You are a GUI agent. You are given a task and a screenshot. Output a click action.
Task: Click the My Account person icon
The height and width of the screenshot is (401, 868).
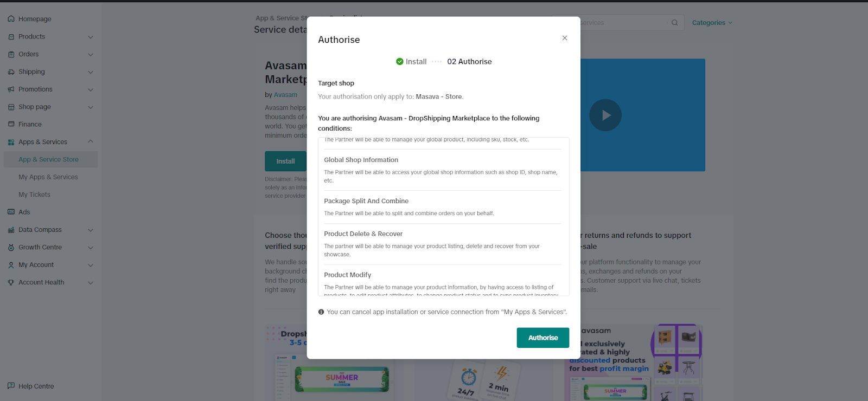click(11, 265)
